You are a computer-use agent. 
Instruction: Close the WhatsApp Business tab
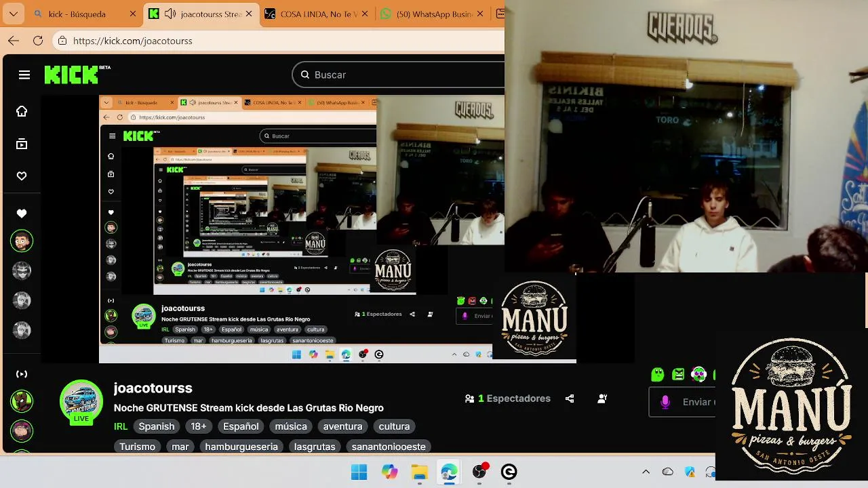point(481,14)
